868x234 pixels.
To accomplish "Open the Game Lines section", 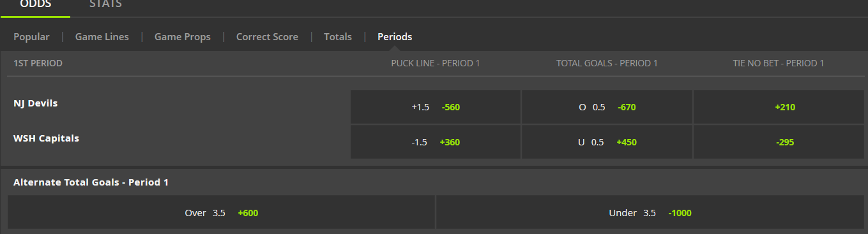I will click(102, 37).
